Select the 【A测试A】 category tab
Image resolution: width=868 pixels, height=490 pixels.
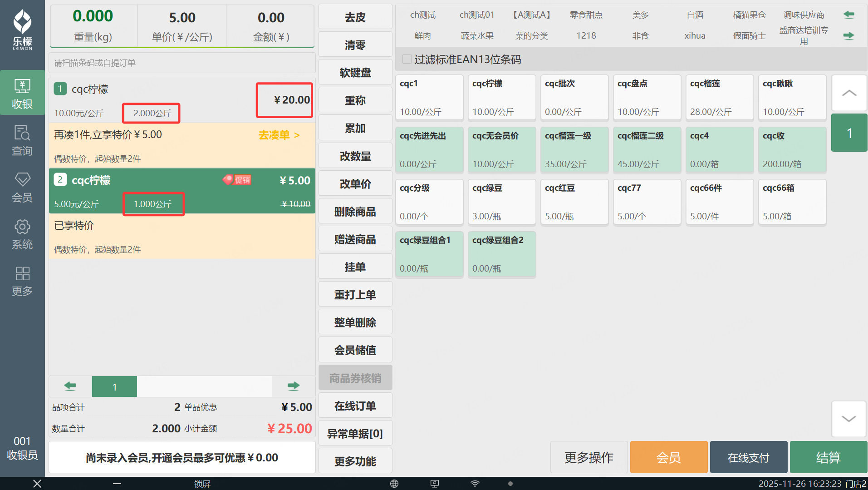point(532,15)
